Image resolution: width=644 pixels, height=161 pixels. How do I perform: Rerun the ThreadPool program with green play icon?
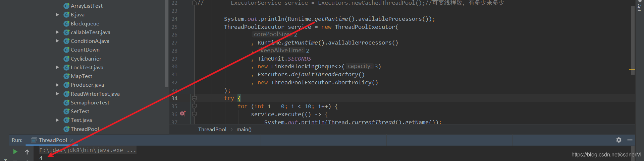15,152
